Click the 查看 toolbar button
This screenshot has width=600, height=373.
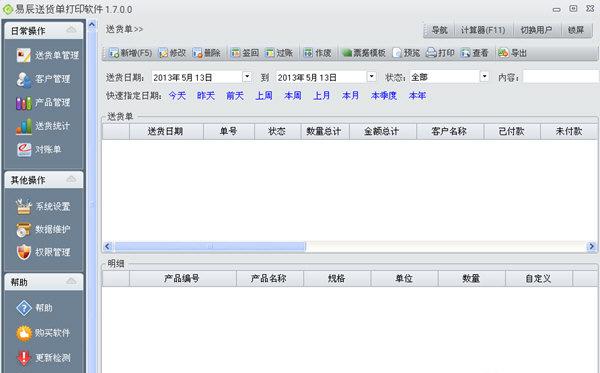[474, 53]
